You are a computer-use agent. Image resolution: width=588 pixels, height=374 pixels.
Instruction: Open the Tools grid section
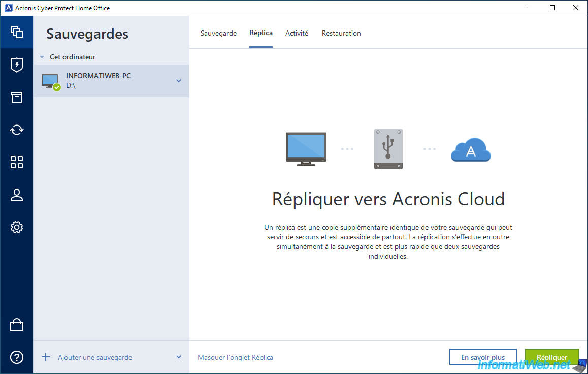[16, 162]
